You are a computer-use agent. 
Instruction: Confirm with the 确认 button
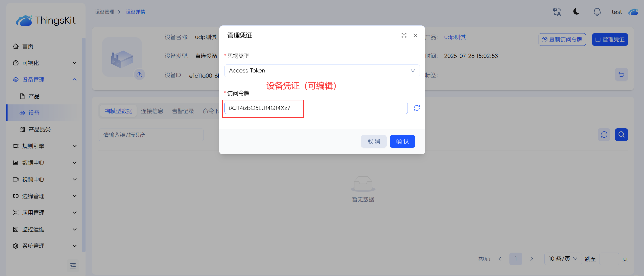402,141
